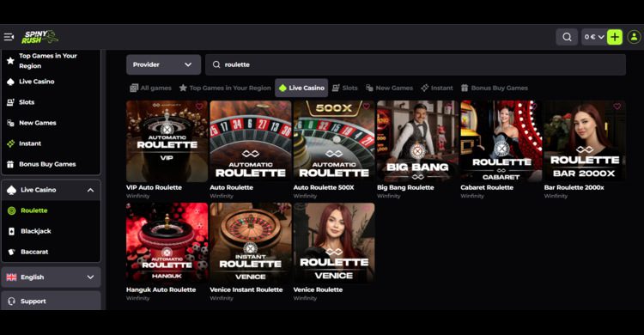Open Live Casino in sidebar top list
644x335 pixels.
click(x=51, y=82)
